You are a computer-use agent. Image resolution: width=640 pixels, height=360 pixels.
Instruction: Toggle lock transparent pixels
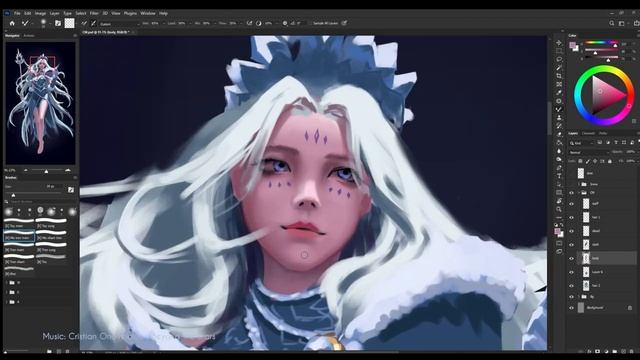580,162
